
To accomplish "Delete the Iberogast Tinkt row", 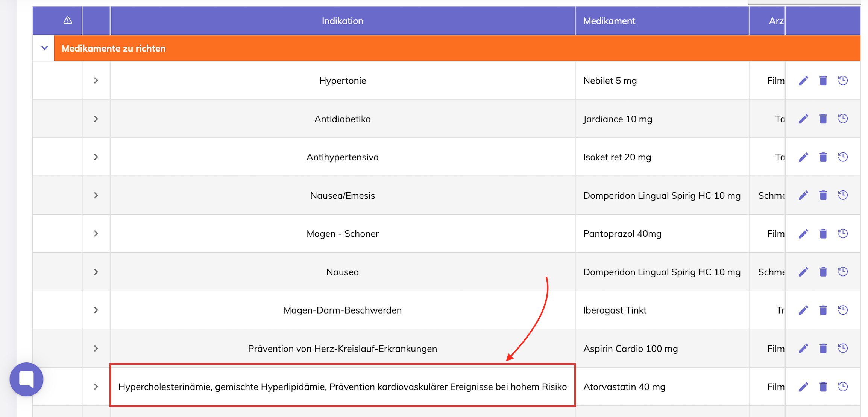I will click(823, 310).
